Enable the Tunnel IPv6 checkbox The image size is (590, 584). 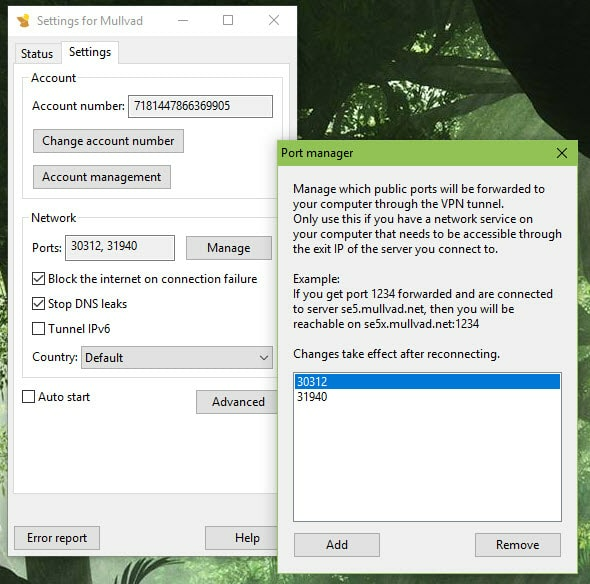pyautogui.click(x=38, y=328)
